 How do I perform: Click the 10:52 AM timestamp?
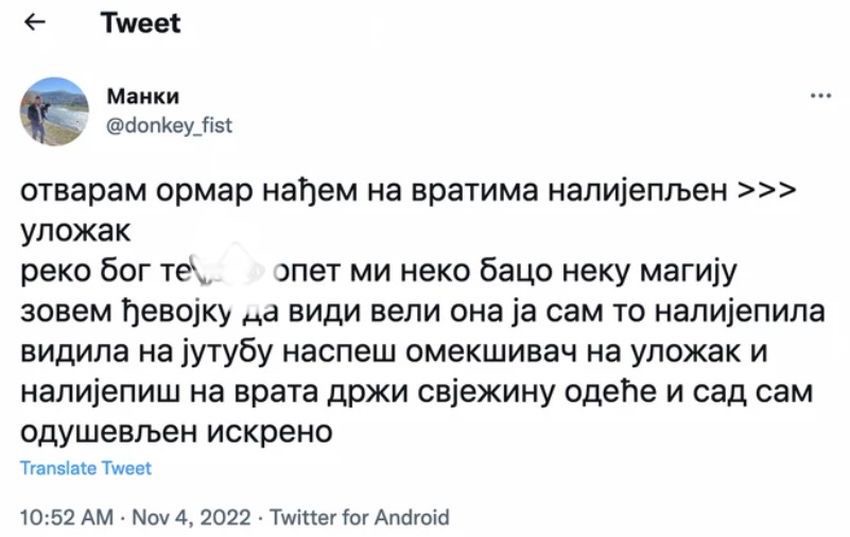pyautogui.click(x=61, y=517)
